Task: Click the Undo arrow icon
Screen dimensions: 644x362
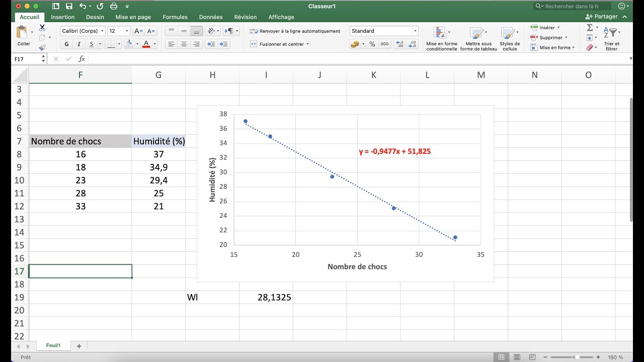Action: pyautogui.click(x=83, y=6)
